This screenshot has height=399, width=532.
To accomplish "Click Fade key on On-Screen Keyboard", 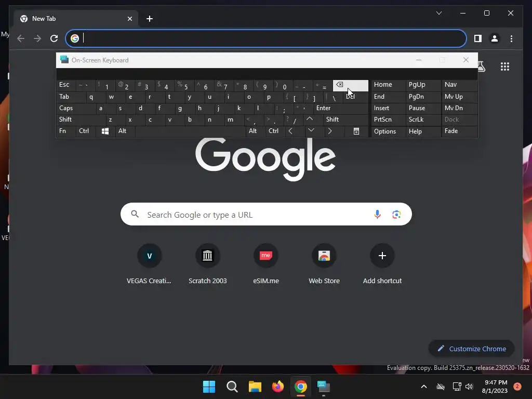I will coord(459,131).
